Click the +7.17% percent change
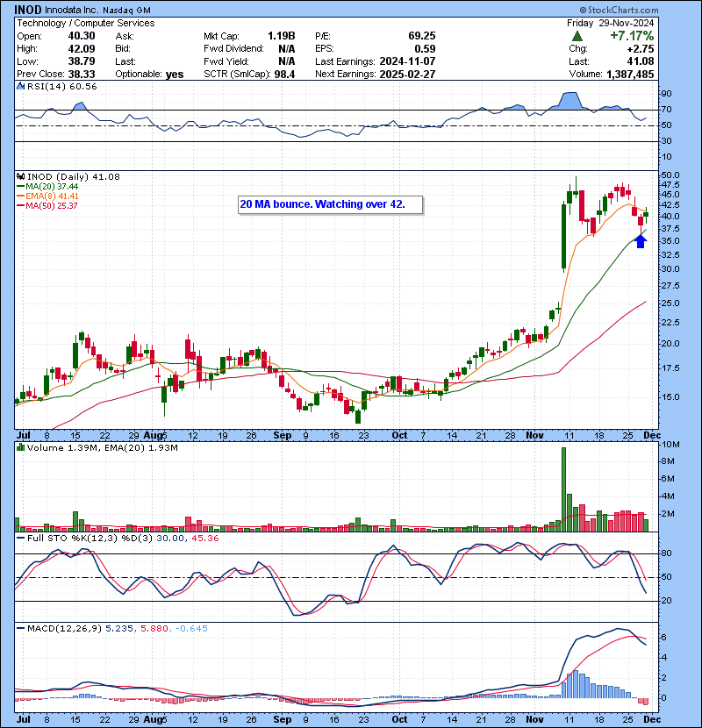Screen dimensions: 702x728 pyautogui.click(x=632, y=36)
